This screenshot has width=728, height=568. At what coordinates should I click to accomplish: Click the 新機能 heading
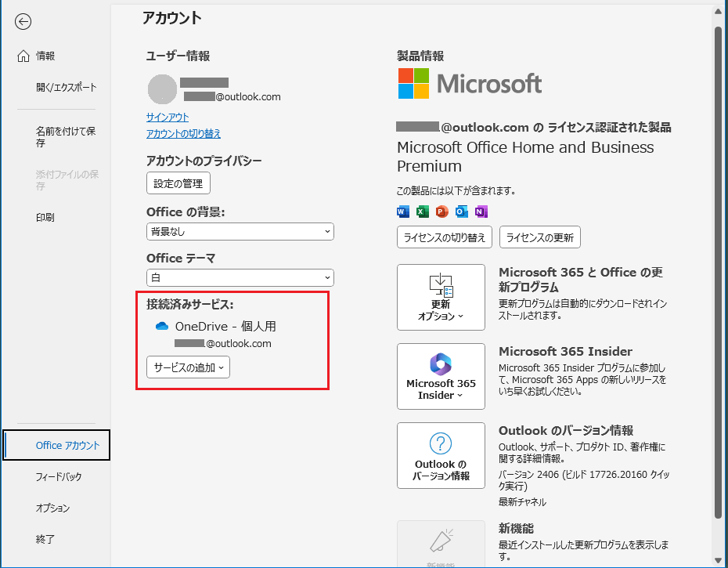click(x=517, y=529)
